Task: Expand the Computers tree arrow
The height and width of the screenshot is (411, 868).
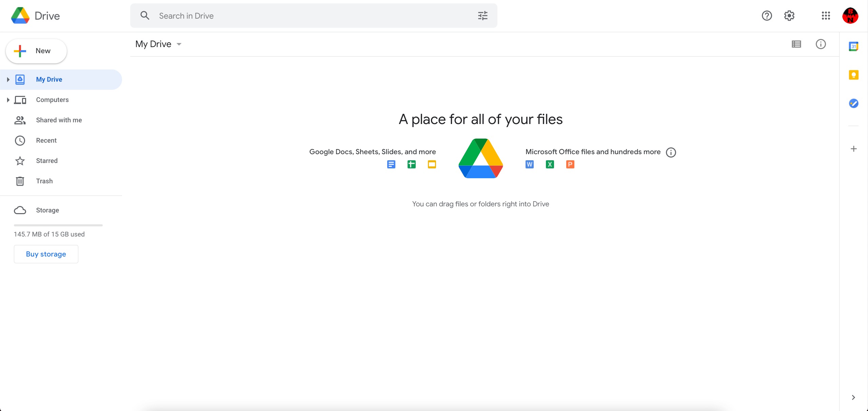Action: pos(8,100)
